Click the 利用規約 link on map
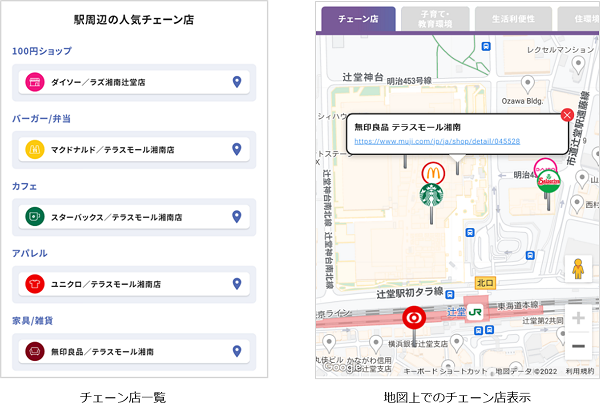 [x=580, y=371]
